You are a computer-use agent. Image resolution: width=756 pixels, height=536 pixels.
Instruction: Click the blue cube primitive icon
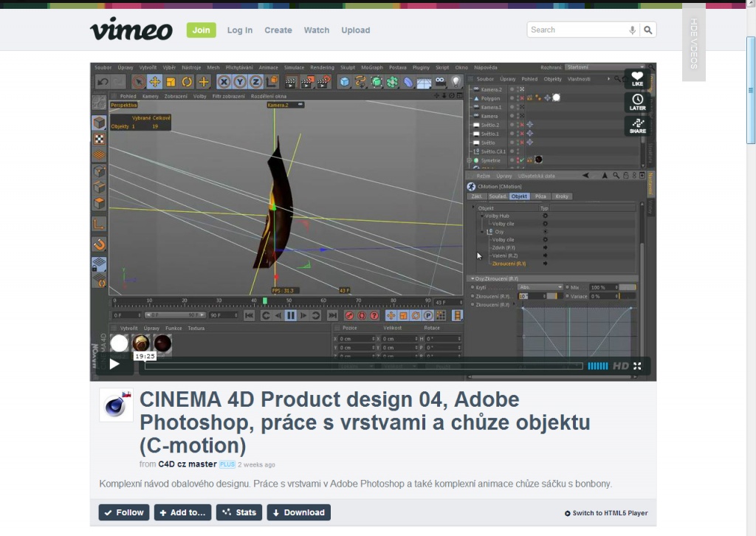[x=344, y=82]
